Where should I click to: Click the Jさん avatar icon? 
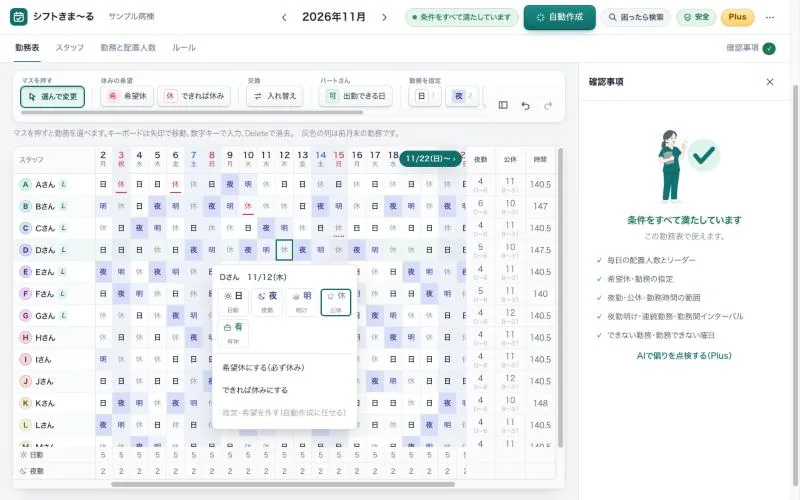point(26,381)
